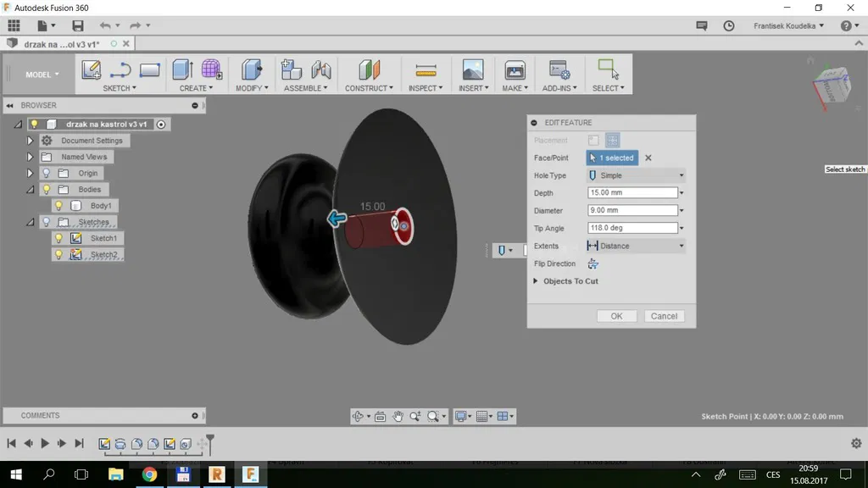The height and width of the screenshot is (488, 868).
Task: Clear the Face/Point selection X
Action: [648, 158]
